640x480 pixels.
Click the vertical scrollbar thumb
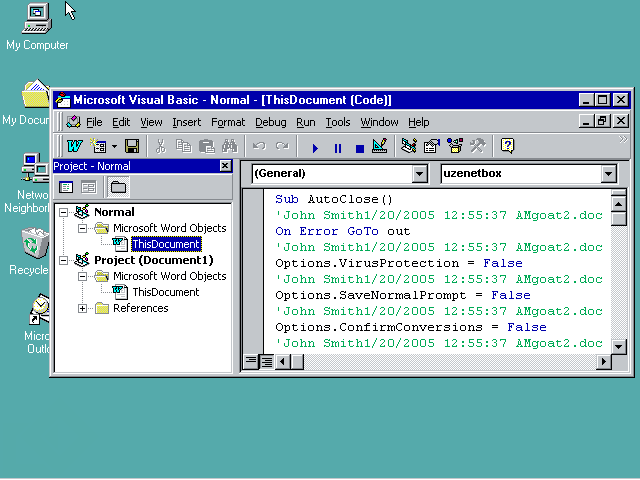pos(619,218)
